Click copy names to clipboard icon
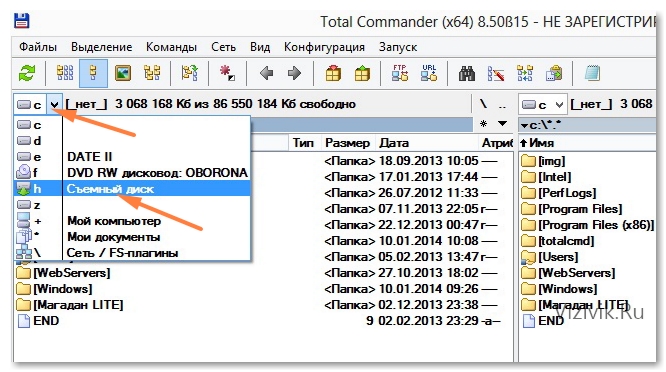The width and height of the screenshot is (666, 372). [554, 73]
